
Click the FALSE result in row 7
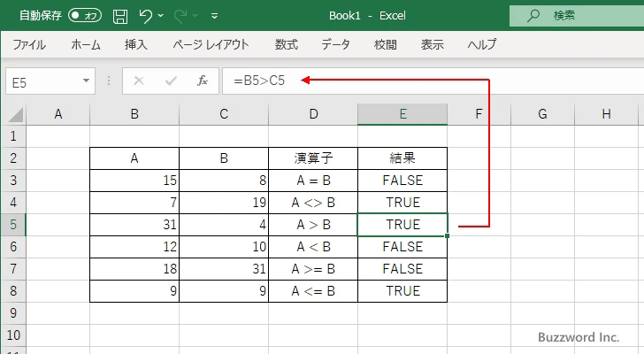[402, 269]
